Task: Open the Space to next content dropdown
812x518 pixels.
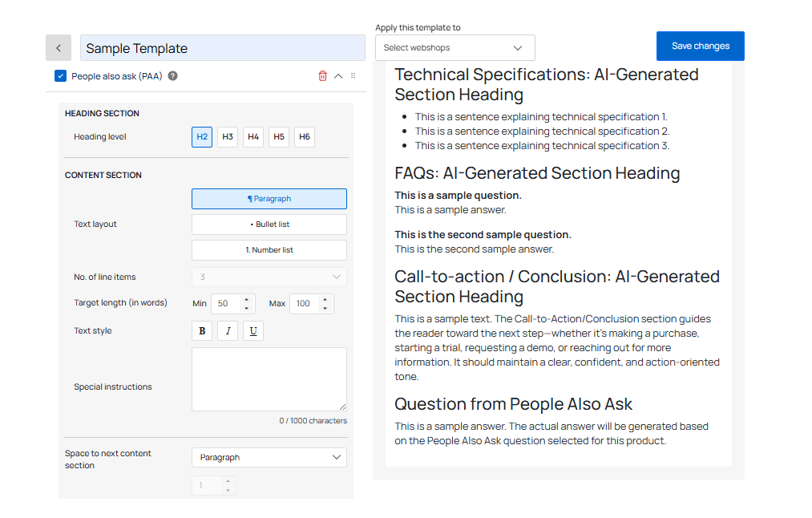Action: [269, 458]
